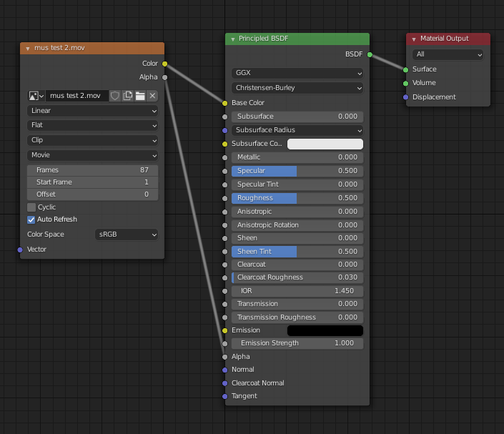The width and height of the screenshot is (504, 434).
Task: Click the Emission Strength value field
Action: 297,343
